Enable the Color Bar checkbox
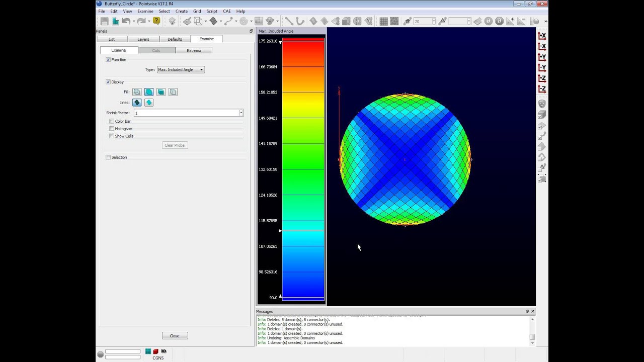 click(112, 121)
